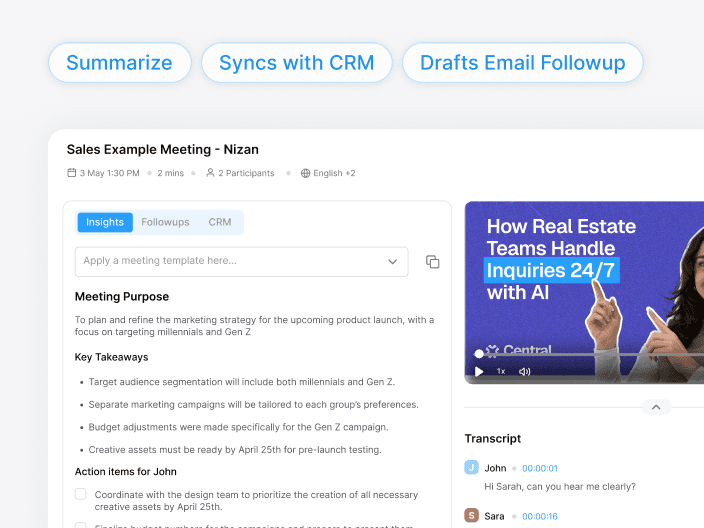Mute the video with speaker icon
Image resolution: width=704 pixels, height=528 pixels.
(524, 372)
